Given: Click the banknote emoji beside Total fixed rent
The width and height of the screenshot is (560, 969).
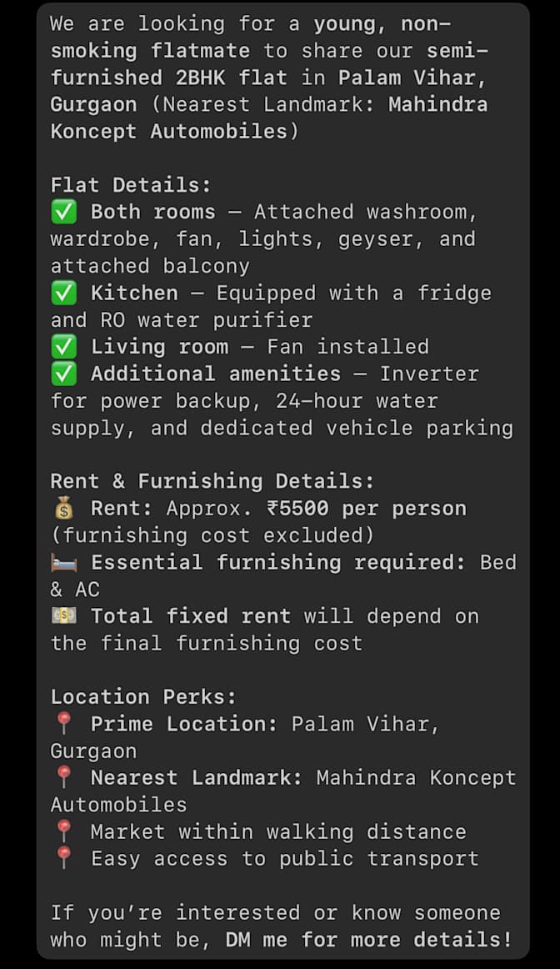Looking at the screenshot, I should (x=63, y=616).
